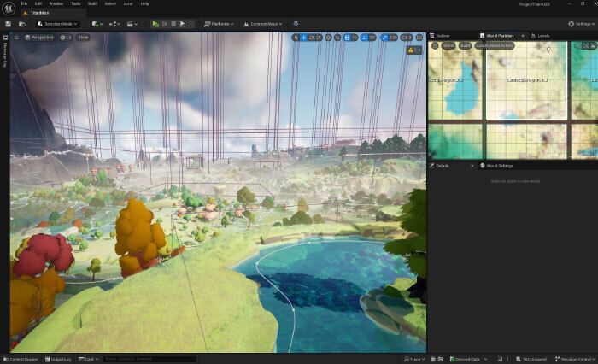Click the yellow warning indicator in viewport

(x=414, y=50)
